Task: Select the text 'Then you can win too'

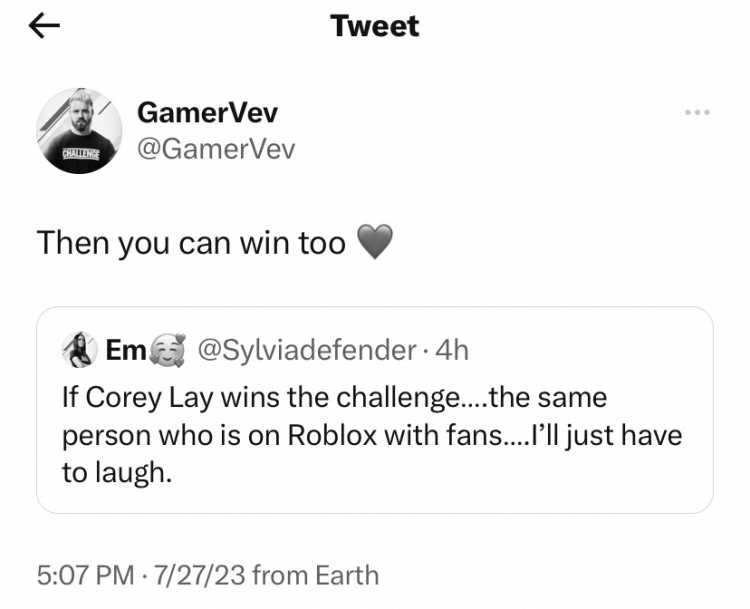Action: pos(191,243)
